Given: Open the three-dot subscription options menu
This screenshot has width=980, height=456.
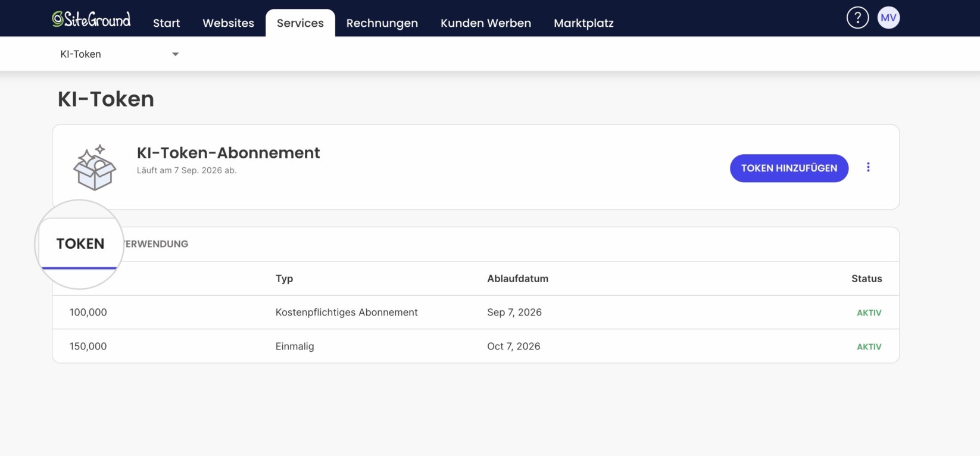Looking at the screenshot, I should point(868,167).
